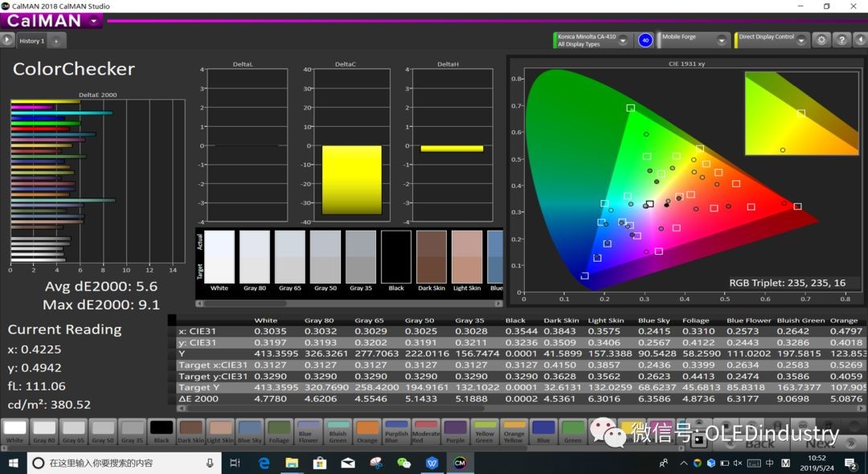
Task: Expand the Direct Display Control dropdown
Action: 800,40
